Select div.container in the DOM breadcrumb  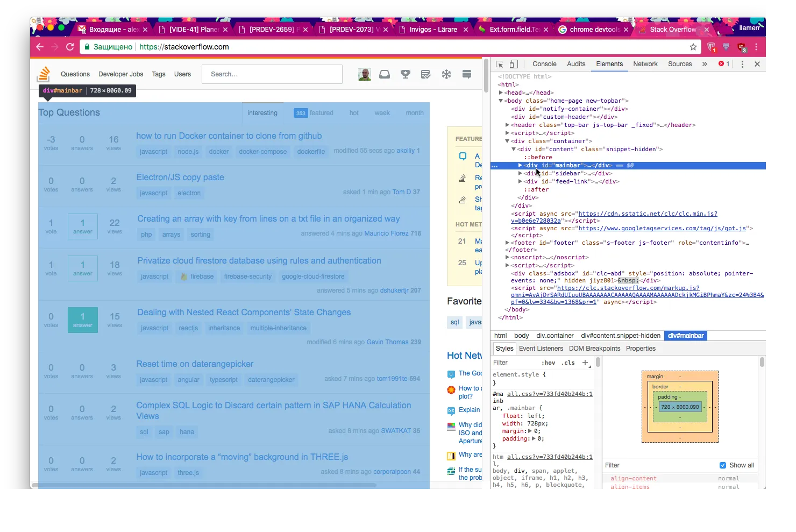point(555,336)
